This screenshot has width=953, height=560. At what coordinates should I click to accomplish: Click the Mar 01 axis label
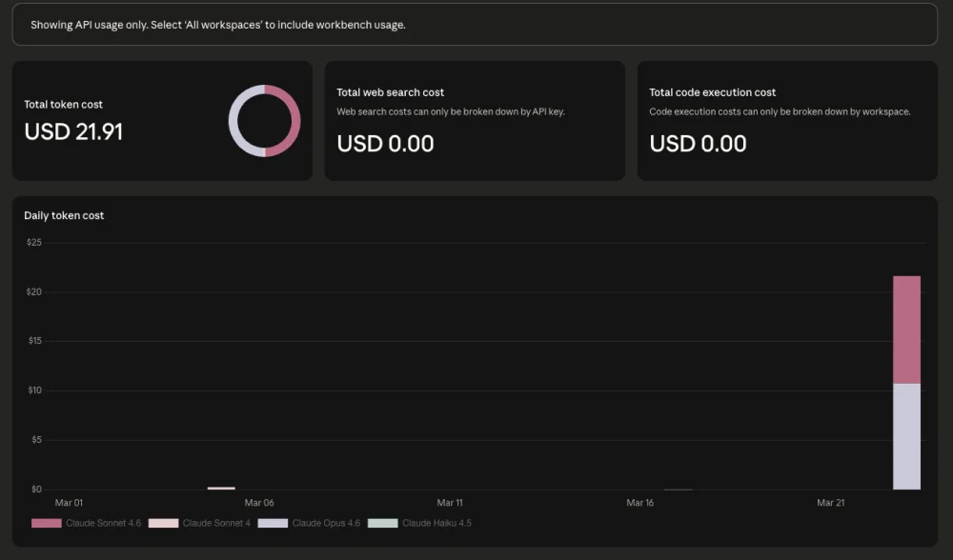(x=69, y=502)
